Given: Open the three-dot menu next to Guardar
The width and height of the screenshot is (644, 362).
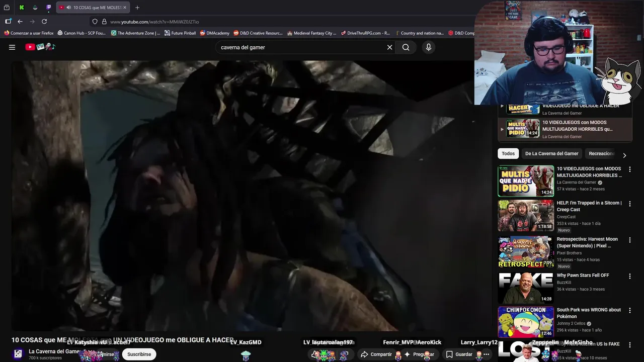Looking at the screenshot, I should click(x=486, y=354).
